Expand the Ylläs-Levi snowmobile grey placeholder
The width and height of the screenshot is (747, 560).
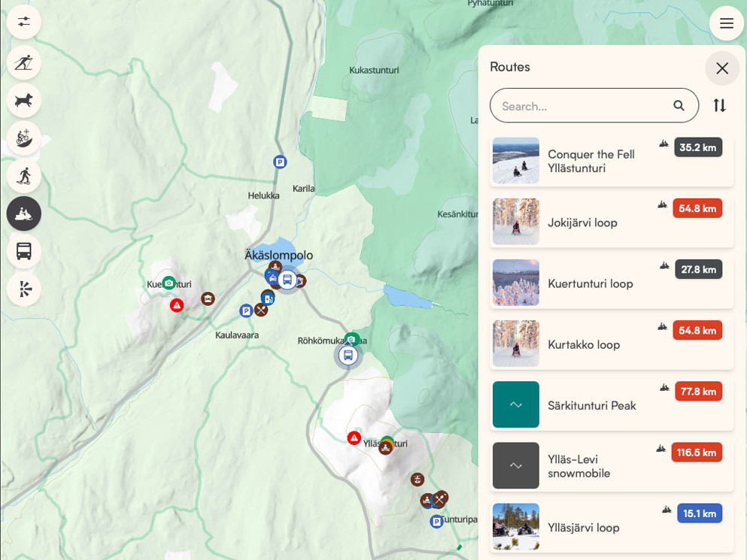[x=516, y=465]
